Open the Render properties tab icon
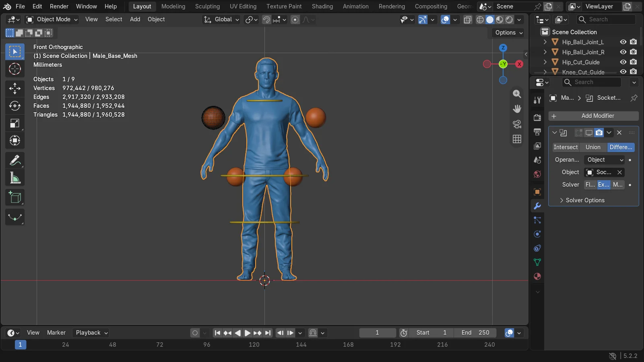The height and width of the screenshot is (362, 644). (x=537, y=117)
